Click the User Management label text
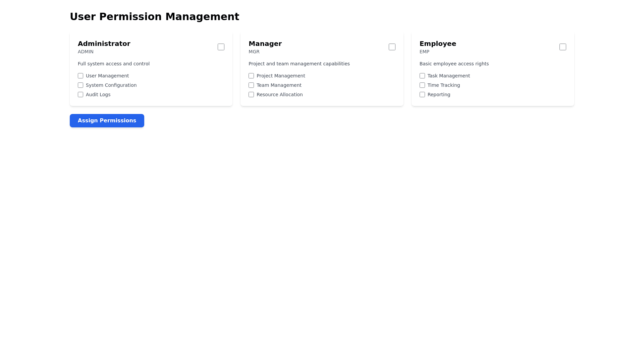This screenshot has width=644, height=362. (x=107, y=76)
